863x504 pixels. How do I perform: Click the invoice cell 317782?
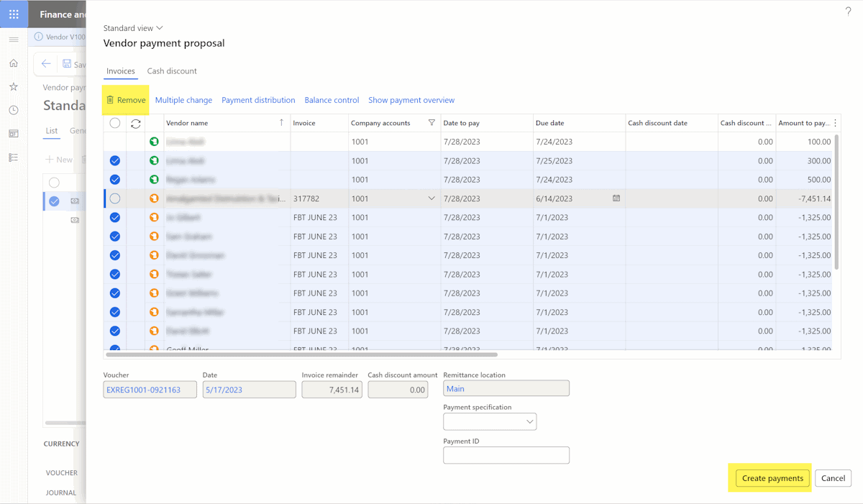click(319, 198)
